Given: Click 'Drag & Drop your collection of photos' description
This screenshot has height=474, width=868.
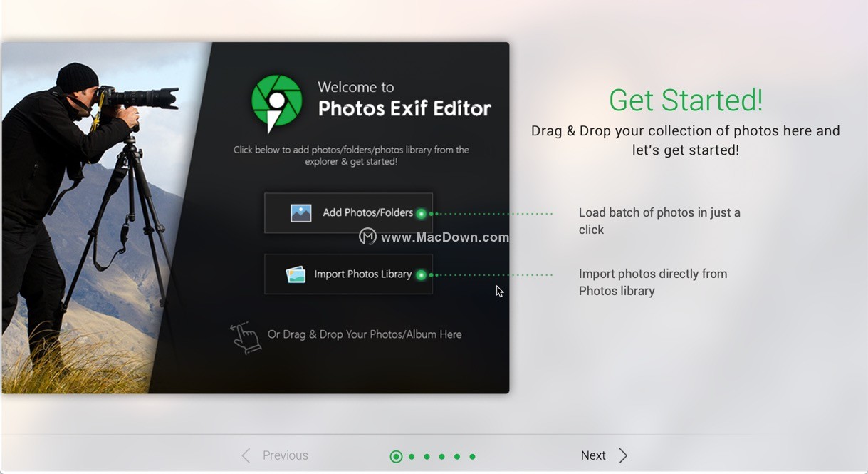Looking at the screenshot, I should [686, 140].
